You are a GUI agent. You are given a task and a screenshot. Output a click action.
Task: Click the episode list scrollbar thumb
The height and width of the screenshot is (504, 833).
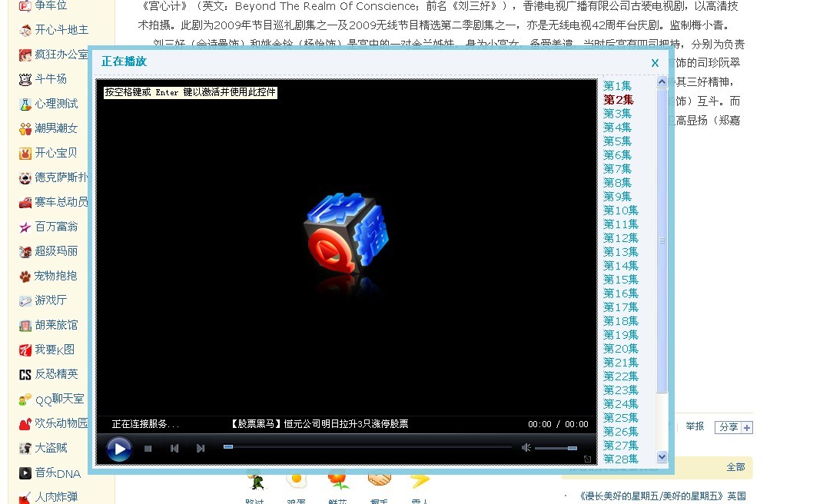pyautogui.click(x=662, y=240)
